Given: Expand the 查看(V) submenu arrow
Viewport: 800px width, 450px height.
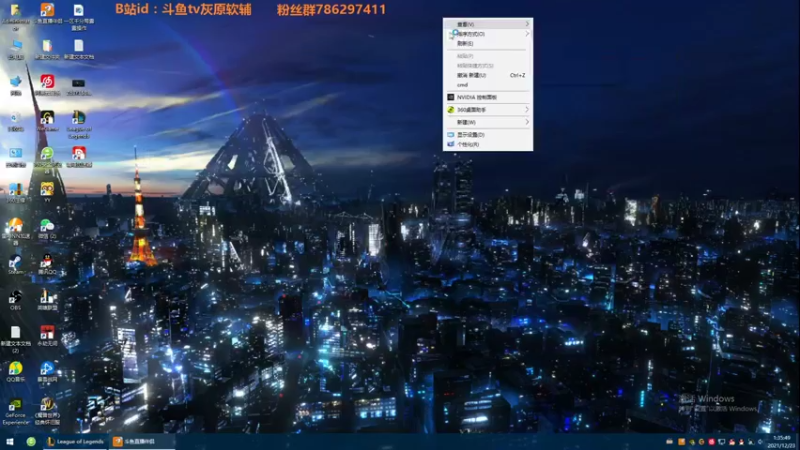Looking at the screenshot, I should [527, 24].
